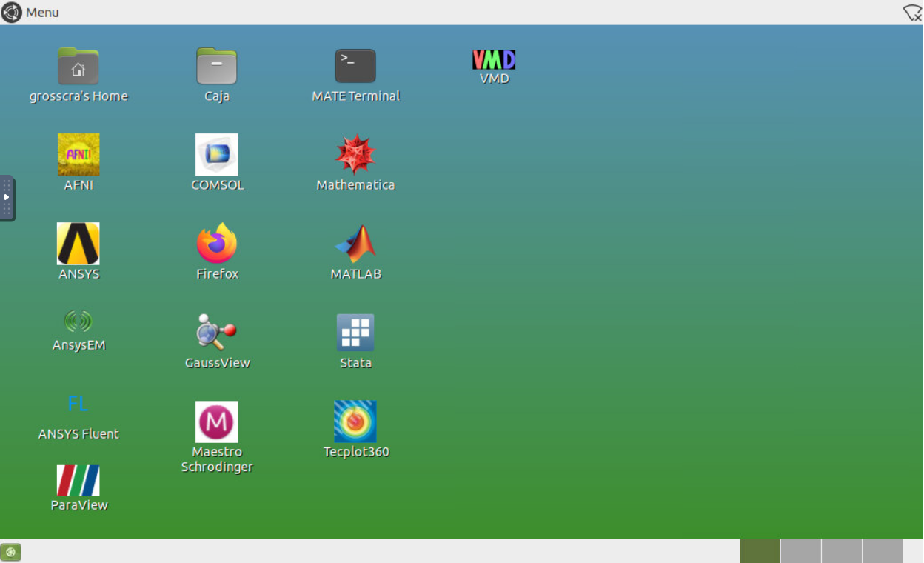
Task: Launch AFNI from the desktop
Action: point(78,155)
